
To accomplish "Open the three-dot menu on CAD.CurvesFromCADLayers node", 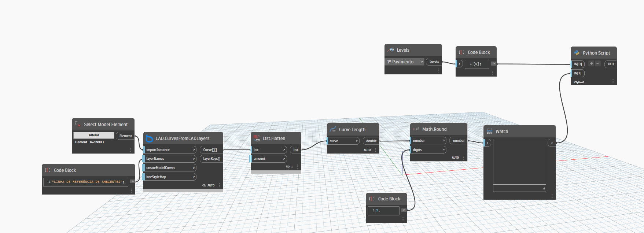I will (219, 185).
